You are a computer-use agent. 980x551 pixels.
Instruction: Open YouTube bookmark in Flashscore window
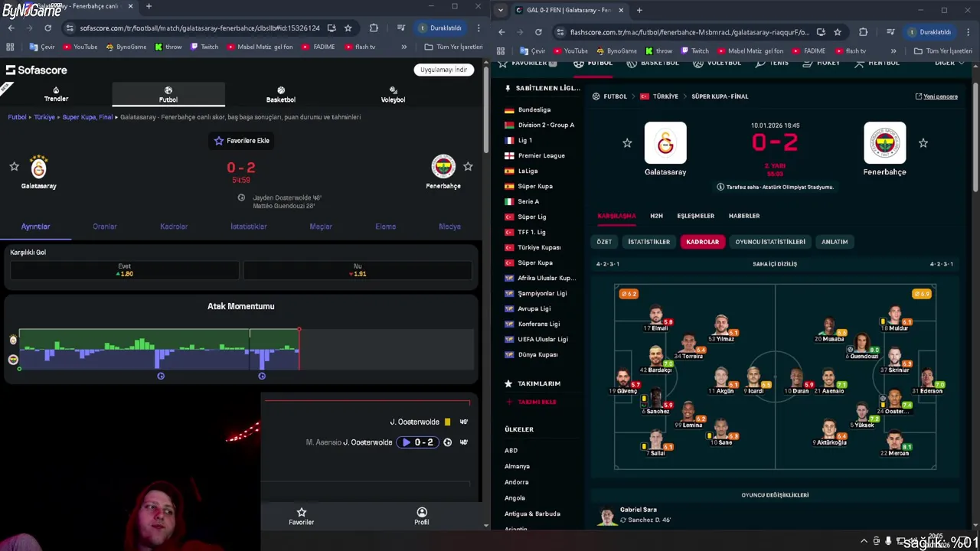click(x=570, y=51)
